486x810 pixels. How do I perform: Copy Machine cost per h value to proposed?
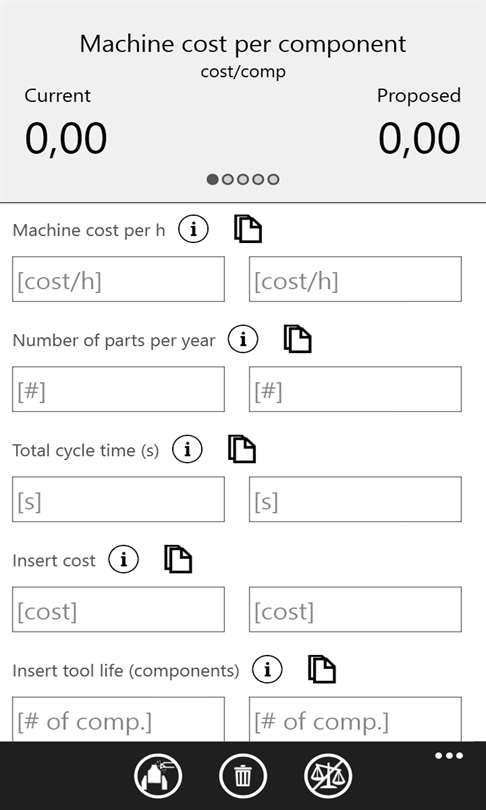point(248,229)
